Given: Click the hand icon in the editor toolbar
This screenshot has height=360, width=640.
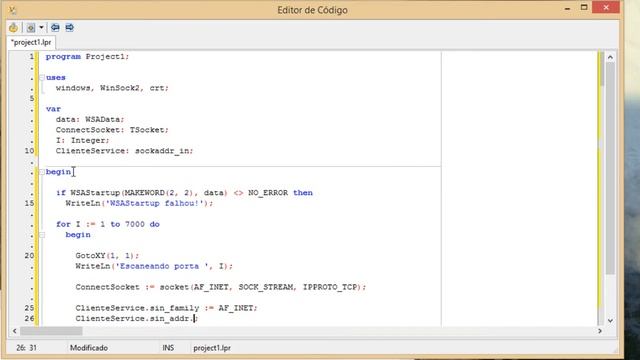Looking at the screenshot, I should 13,27.
